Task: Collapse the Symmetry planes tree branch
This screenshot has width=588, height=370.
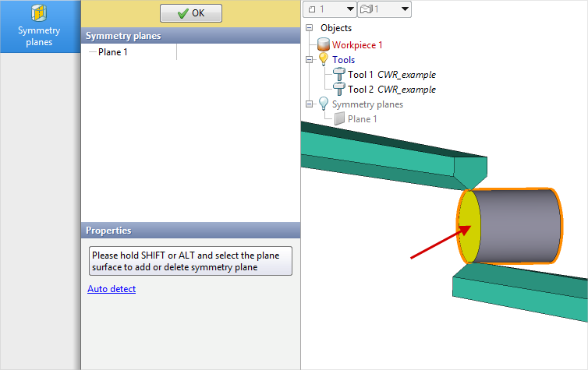Action: (x=310, y=104)
